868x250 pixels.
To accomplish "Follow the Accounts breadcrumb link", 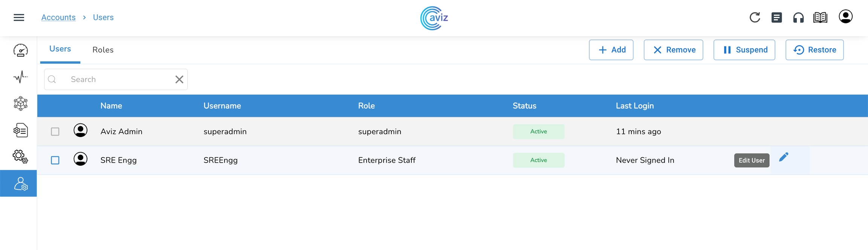I will 58,17.
